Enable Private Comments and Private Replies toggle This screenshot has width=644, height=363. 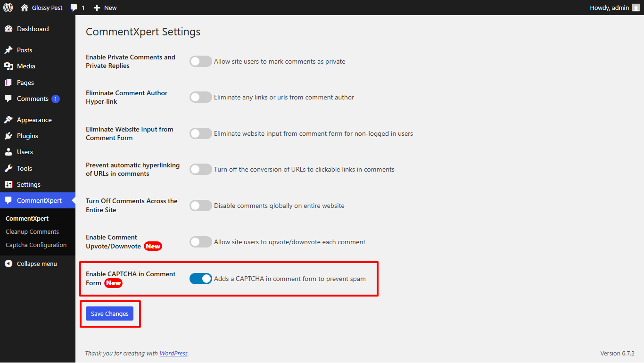click(x=201, y=61)
